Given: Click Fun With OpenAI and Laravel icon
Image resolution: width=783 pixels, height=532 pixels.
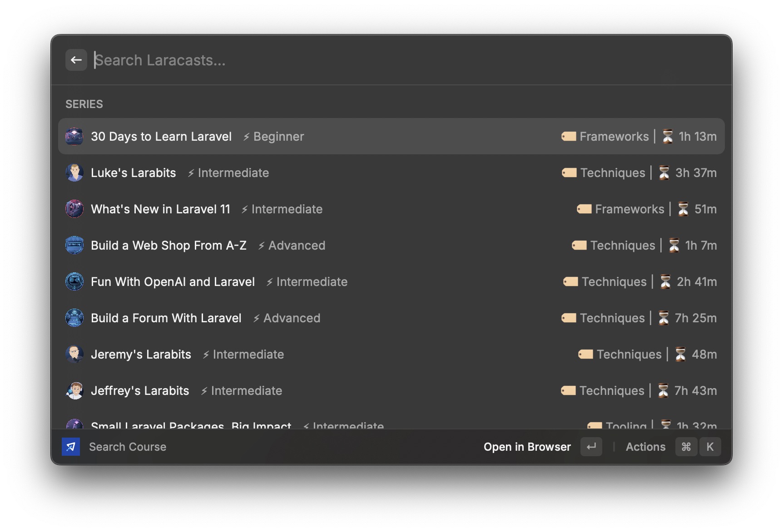Looking at the screenshot, I should (74, 281).
